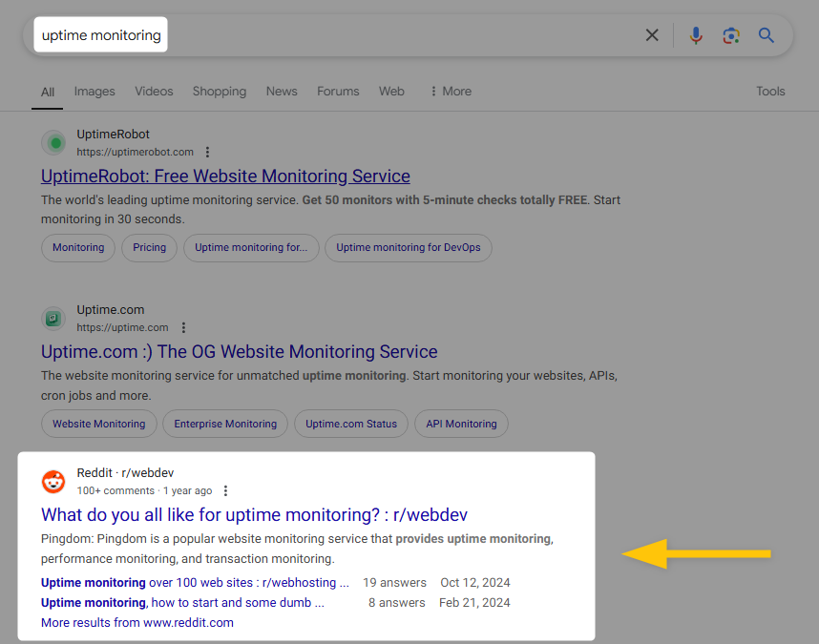The image size is (819, 644).
Task: Click the Reddit logo favicon
Action: [53, 481]
